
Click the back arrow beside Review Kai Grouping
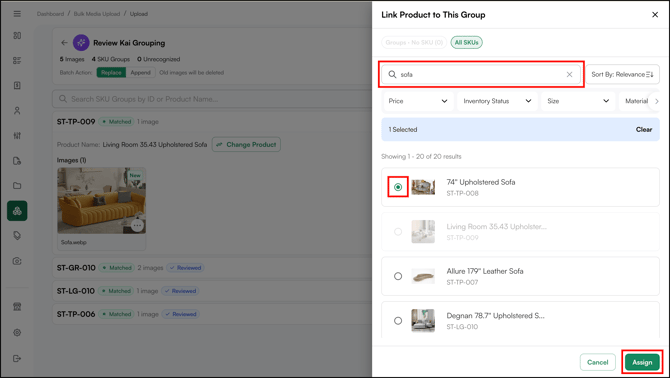click(x=64, y=43)
